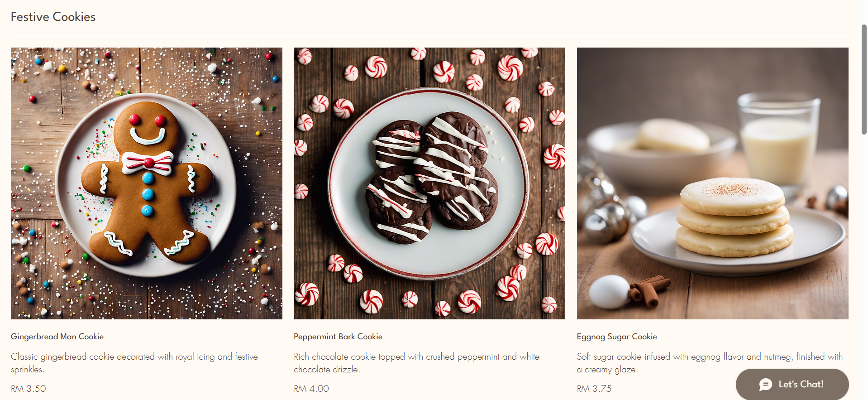
Task: Click the peppermint bark description text
Action: (x=417, y=363)
